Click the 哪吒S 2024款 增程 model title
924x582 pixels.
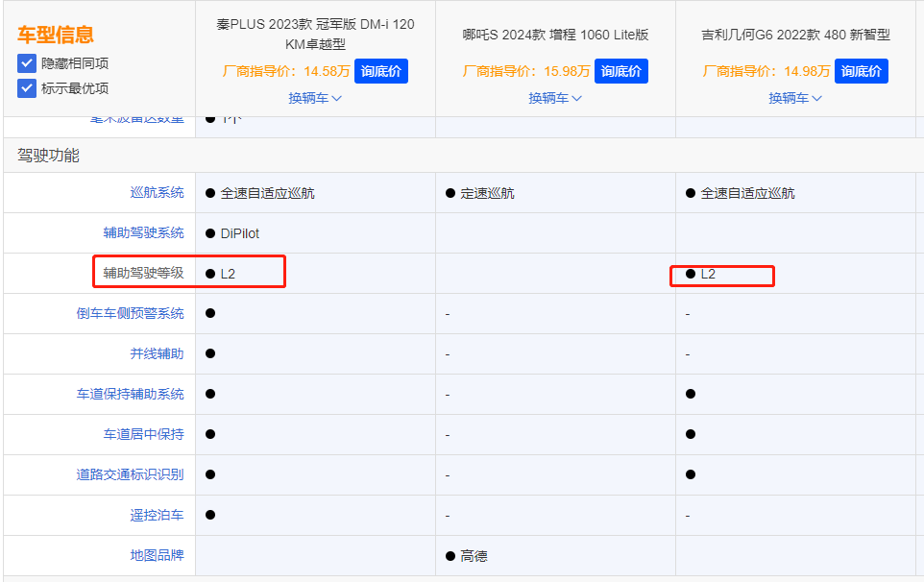pos(555,35)
